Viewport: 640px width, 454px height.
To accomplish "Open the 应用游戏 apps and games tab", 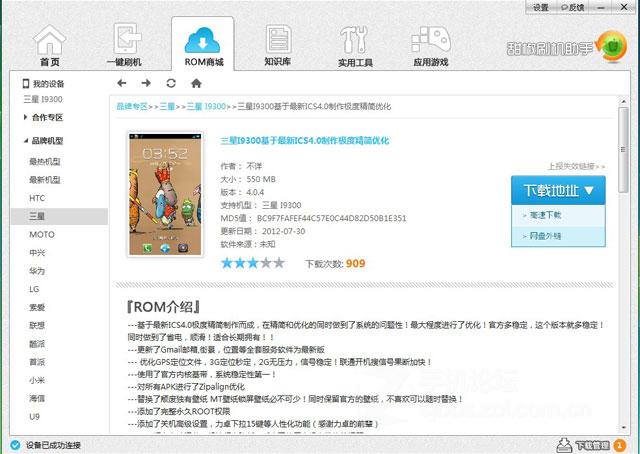I will [431, 45].
